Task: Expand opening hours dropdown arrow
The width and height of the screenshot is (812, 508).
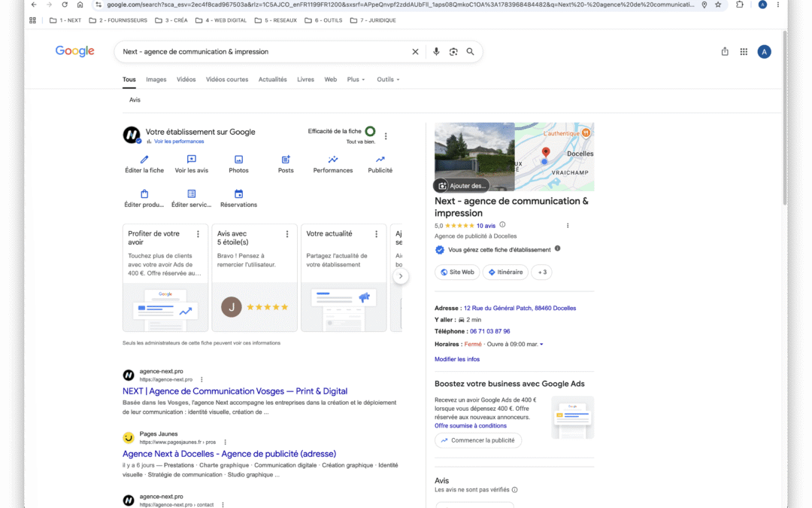Action: tap(541, 344)
